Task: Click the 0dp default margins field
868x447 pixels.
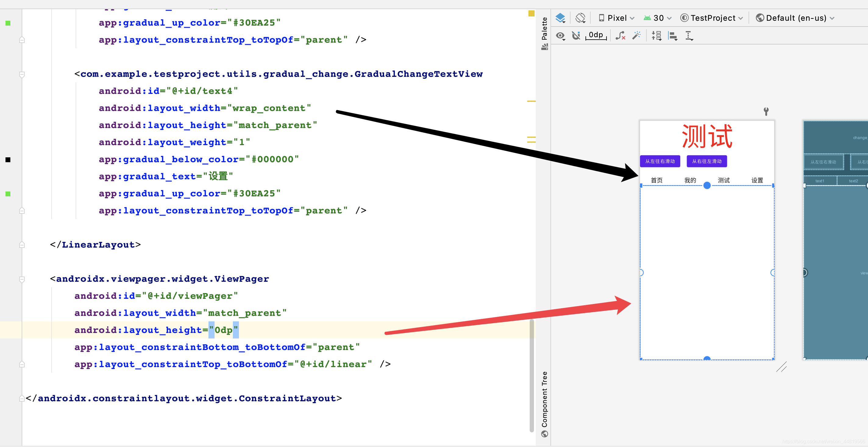Action: click(x=596, y=35)
